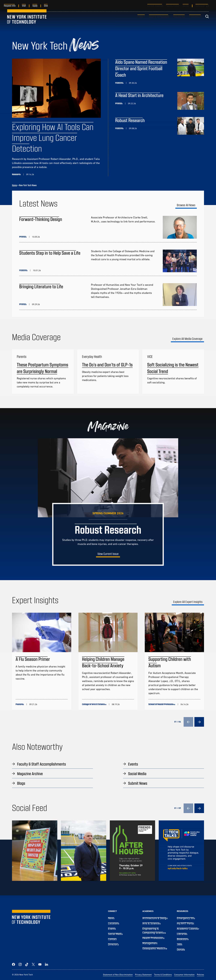This screenshot has width=216, height=980.
Task: Open The Do's and Don'ts of GLP-1s
Action: pyautogui.click(x=107, y=365)
